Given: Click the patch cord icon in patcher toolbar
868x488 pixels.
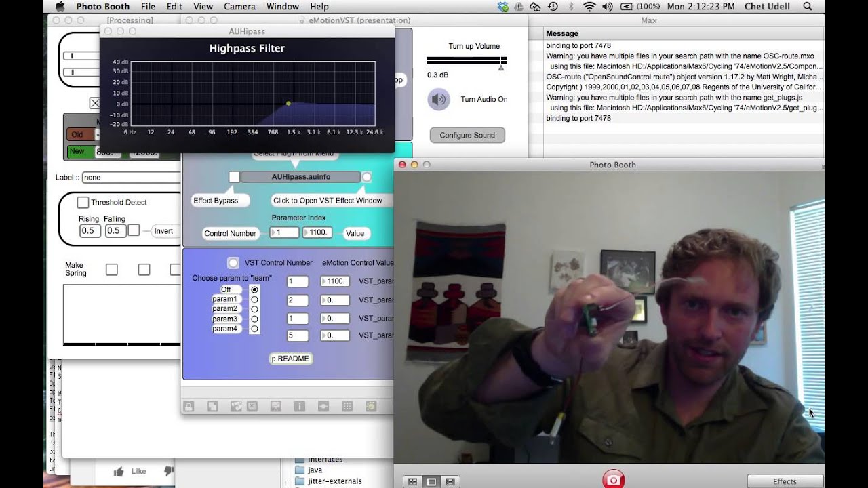Looking at the screenshot, I should pos(323,406).
